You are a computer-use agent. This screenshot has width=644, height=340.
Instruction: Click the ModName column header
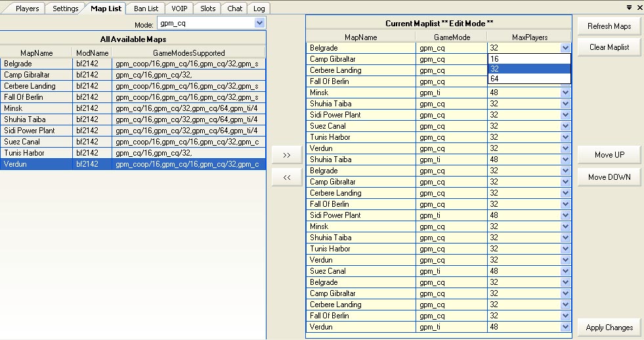92,53
